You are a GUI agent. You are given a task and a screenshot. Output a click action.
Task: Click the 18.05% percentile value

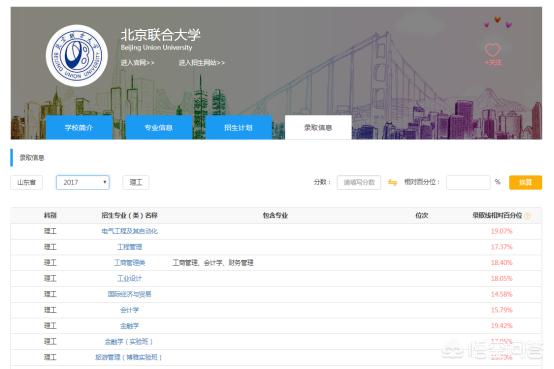point(501,279)
